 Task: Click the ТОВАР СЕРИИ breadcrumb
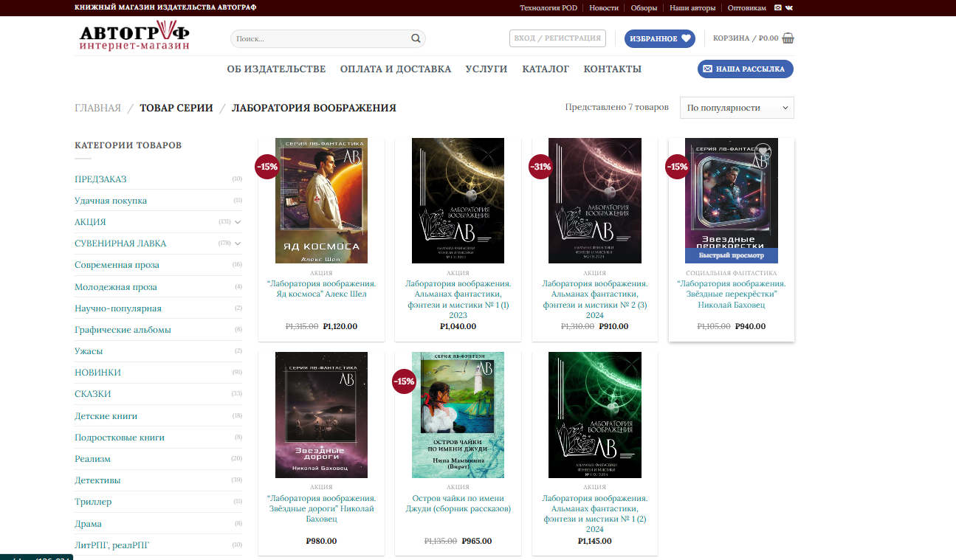176,108
